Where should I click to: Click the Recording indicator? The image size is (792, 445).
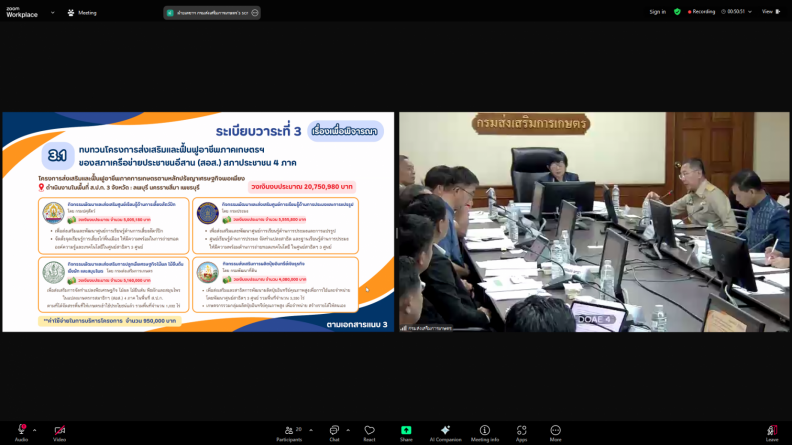coord(701,12)
